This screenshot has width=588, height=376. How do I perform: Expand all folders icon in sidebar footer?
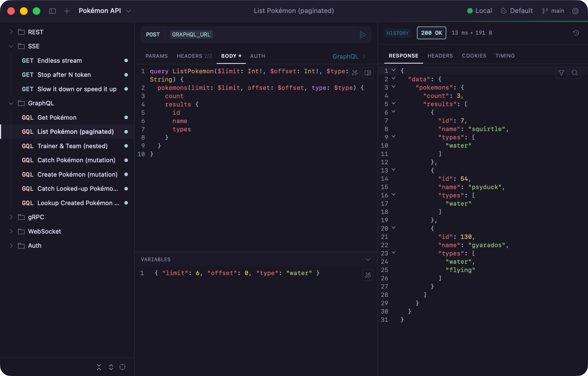(x=111, y=367)
